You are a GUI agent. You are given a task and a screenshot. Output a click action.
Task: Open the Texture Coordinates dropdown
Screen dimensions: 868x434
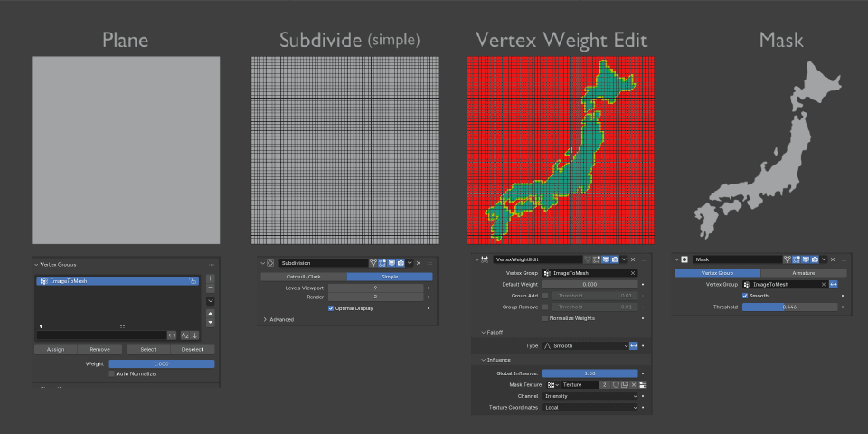(590, 408)
